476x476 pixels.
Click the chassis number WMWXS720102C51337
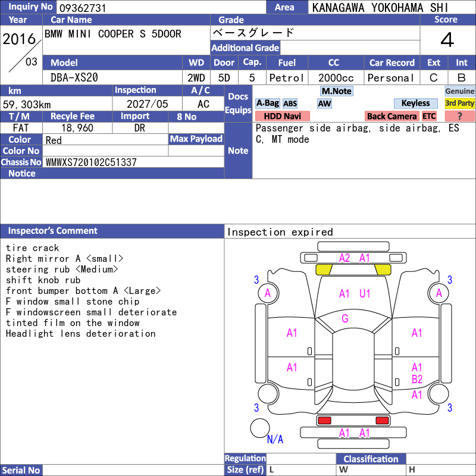pos(91,162)
